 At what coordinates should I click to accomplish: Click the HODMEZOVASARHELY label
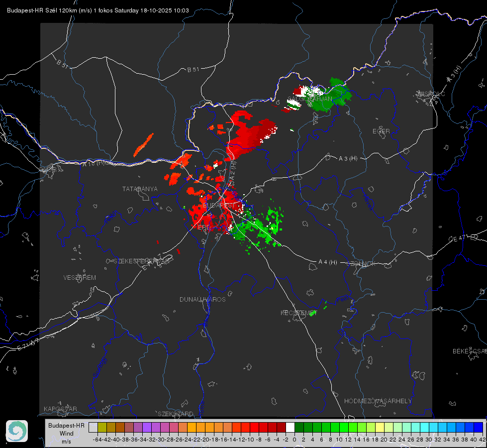[378, 401]
